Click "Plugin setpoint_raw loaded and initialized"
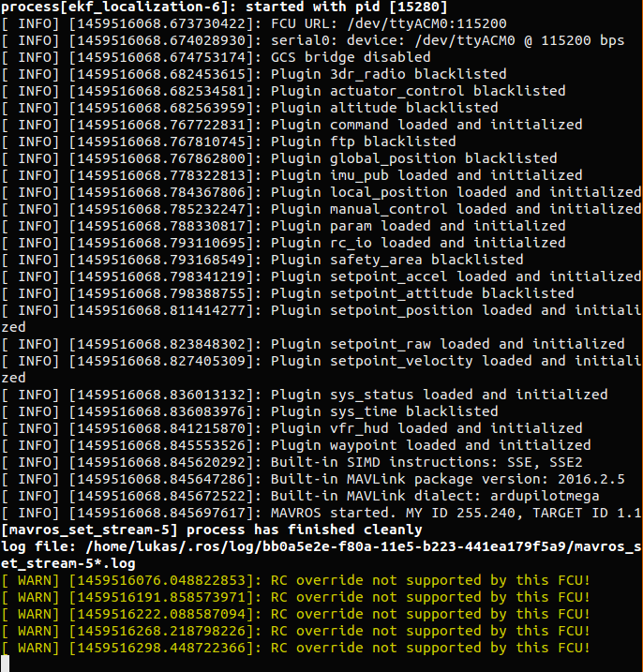Viewport: 643px width, 672px height. coord(447,344)
